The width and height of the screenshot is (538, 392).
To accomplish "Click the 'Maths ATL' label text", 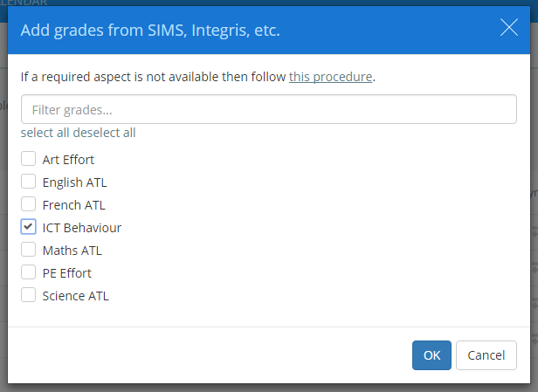I will (72, 251).
